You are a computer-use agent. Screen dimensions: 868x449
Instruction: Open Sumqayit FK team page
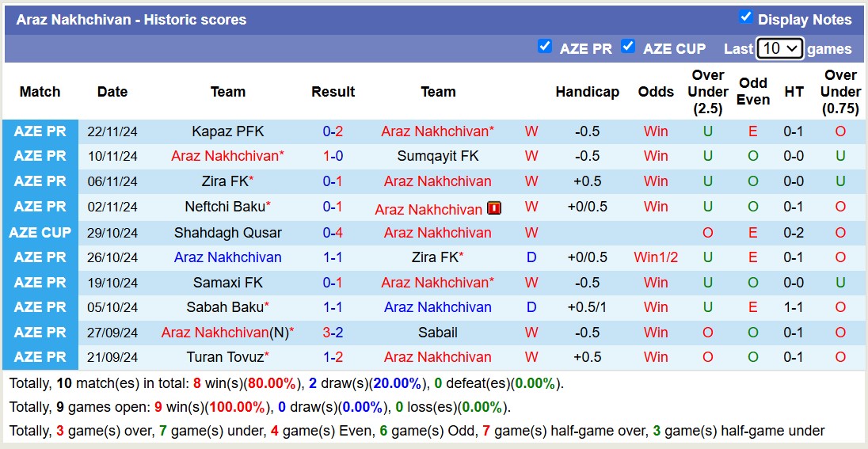[438, 156]
